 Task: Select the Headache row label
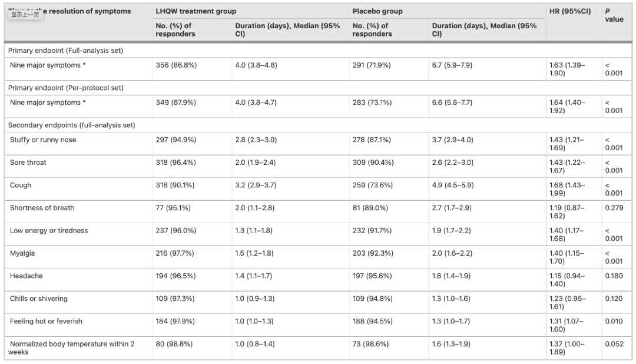26,276
